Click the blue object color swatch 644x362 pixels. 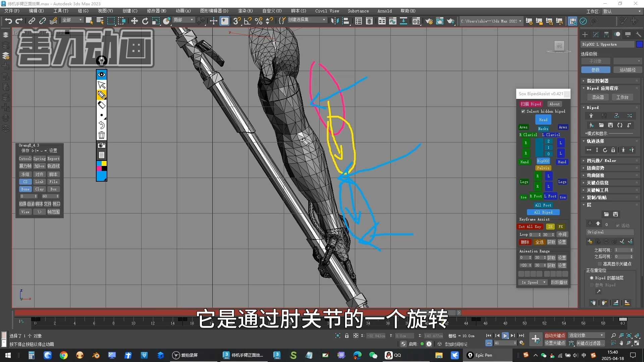click(639, 44)
